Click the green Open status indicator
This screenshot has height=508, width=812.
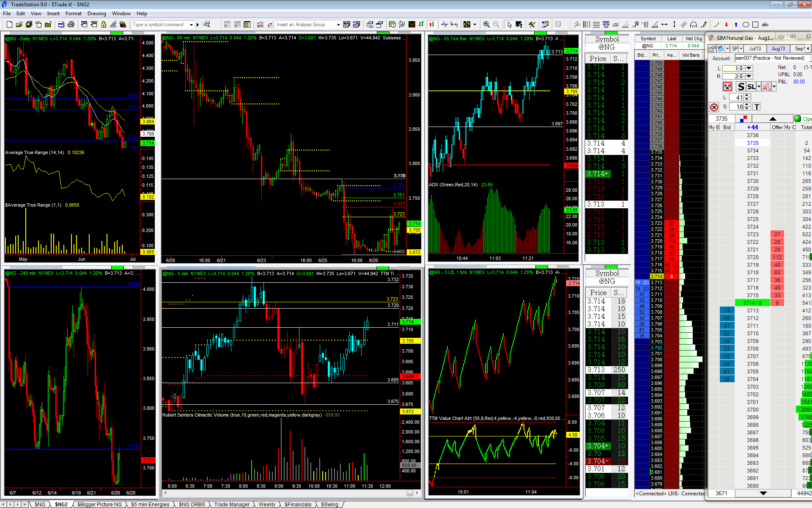[x=798, y=119]
